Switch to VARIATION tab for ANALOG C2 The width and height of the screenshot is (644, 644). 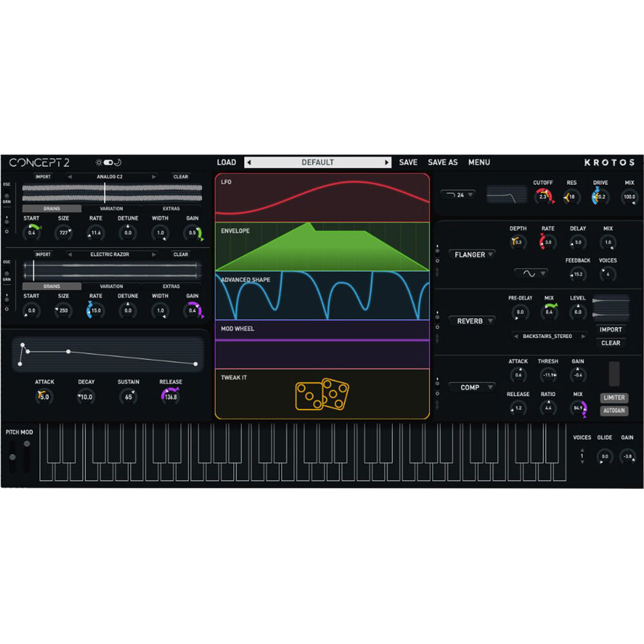(111, 209)
